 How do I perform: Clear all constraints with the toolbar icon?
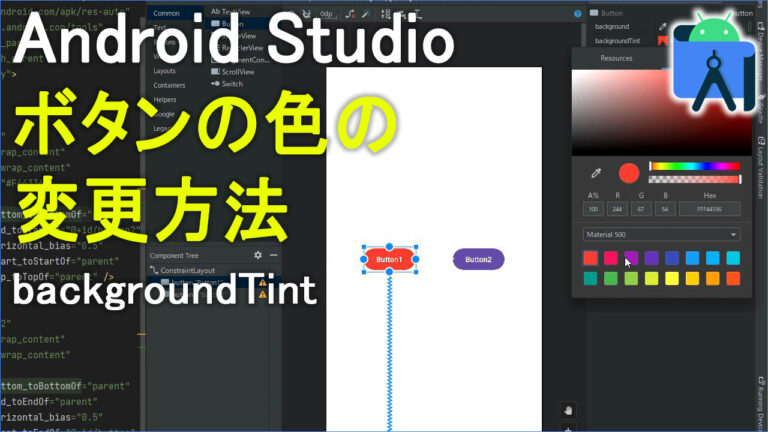(350, 14)
